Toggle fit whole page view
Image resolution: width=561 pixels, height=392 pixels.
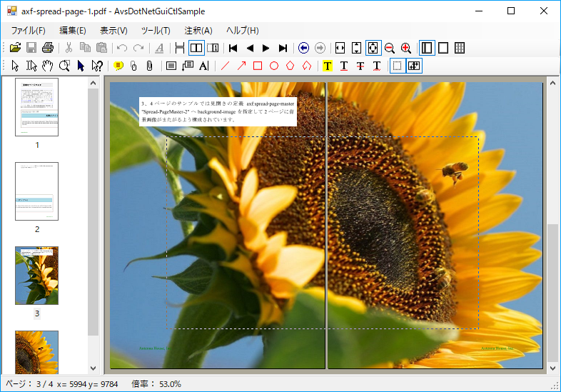373,48
